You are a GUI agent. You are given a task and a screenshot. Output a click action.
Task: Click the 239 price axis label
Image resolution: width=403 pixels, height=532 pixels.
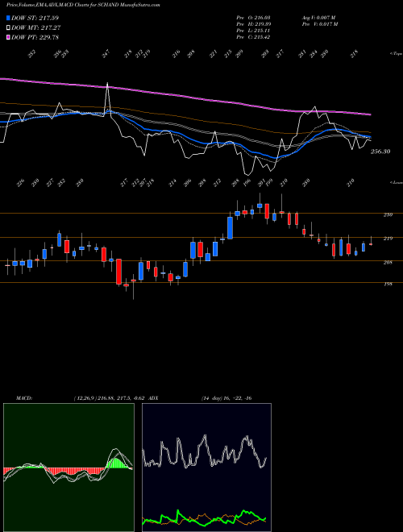(388, 214)
